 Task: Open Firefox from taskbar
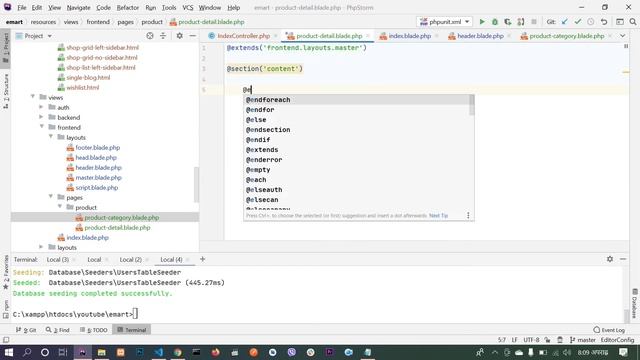216,352
